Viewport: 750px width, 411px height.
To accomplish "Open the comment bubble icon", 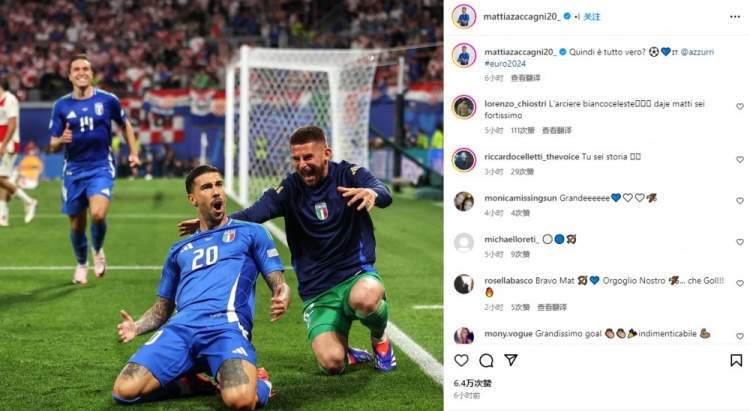I will point(486,360).
